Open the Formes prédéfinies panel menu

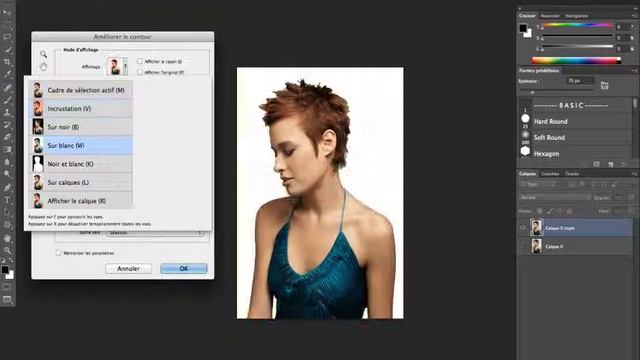tap(633, 71)
